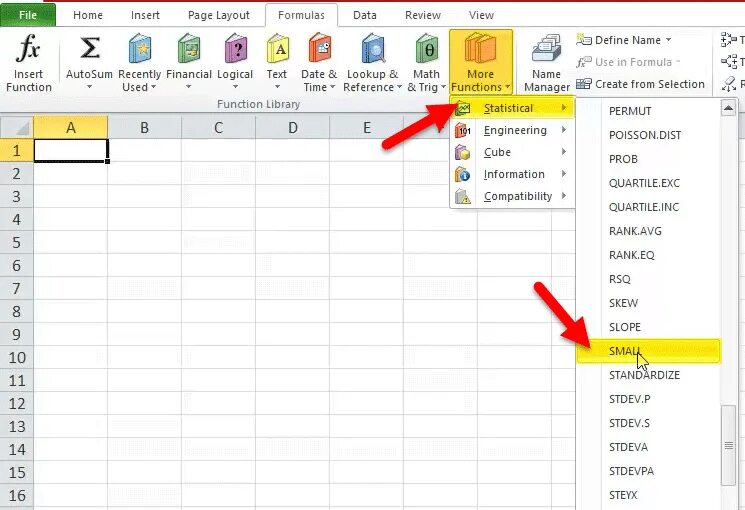Viewport: 745px width, 510px height.
Task: Expand the Compatibility submenu arrow
Action: click(564, 196)
